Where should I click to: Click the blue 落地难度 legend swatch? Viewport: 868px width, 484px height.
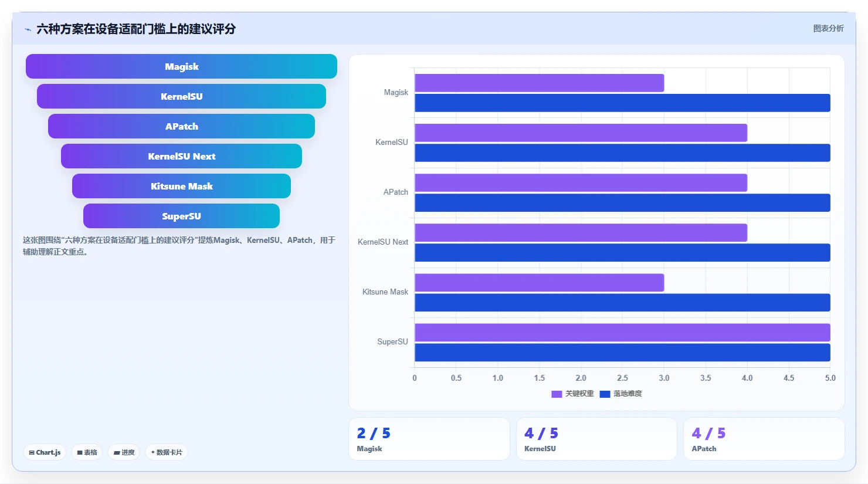tap(605, 394)
